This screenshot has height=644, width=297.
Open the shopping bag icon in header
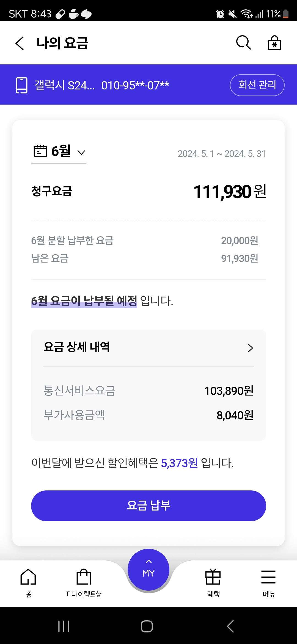(x=274, y=43)
